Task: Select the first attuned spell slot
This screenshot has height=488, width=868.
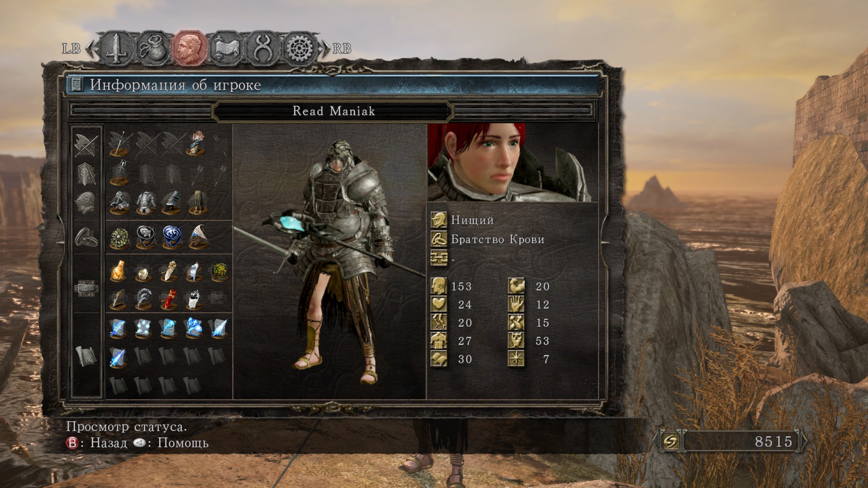Action: pyautogui.click(x=118, y=328)
